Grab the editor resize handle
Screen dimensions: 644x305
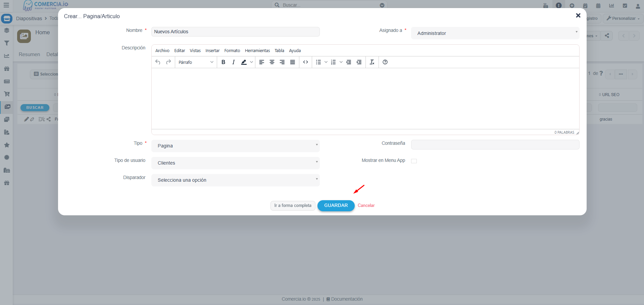(x=577, y=133)
